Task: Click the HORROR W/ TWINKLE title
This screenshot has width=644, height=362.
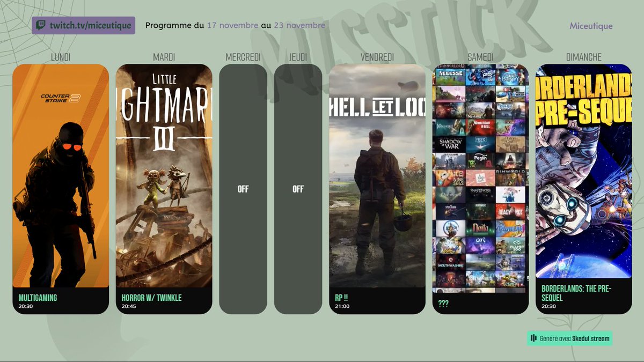Action: pos(152,298)
